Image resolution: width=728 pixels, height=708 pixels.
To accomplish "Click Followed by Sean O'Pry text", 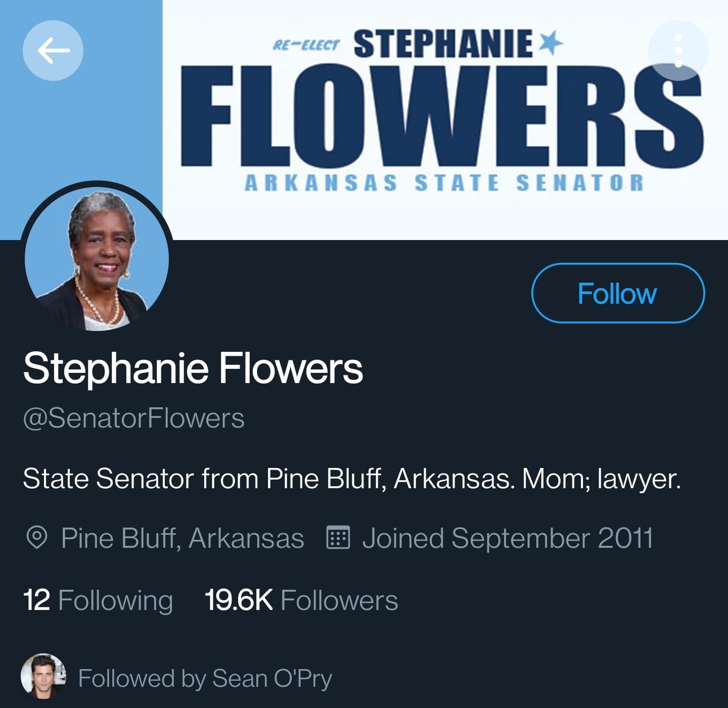I will [x=205, y=678].
